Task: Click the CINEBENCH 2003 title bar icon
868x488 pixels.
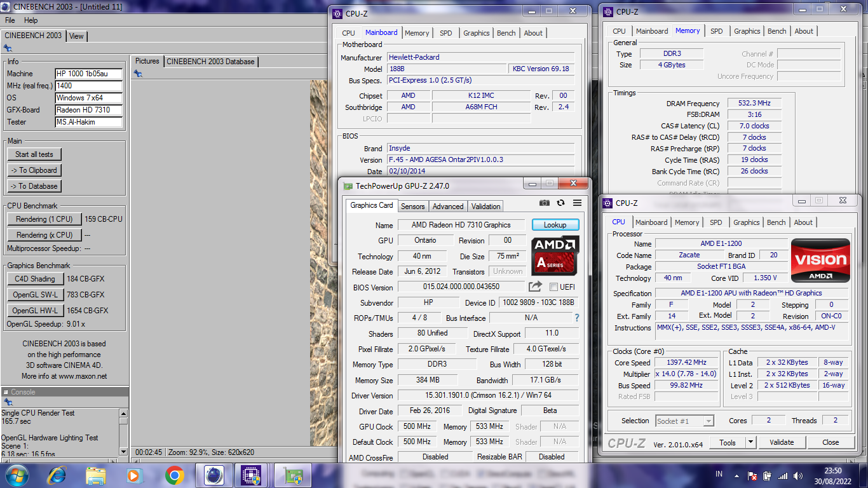Action: point(6,7)
